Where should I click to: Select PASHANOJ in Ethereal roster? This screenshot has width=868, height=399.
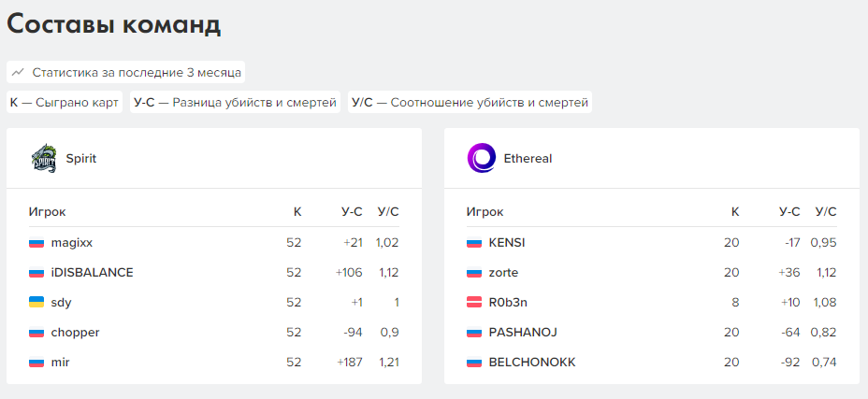click(x=523, y=333)
